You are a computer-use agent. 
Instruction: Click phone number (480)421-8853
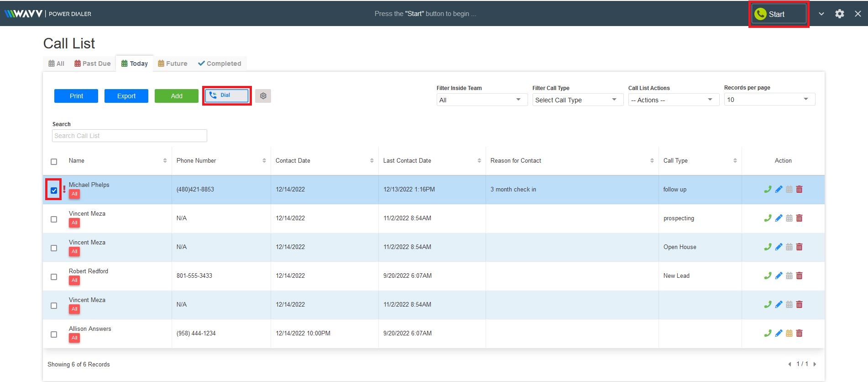(x=195, y=189)
